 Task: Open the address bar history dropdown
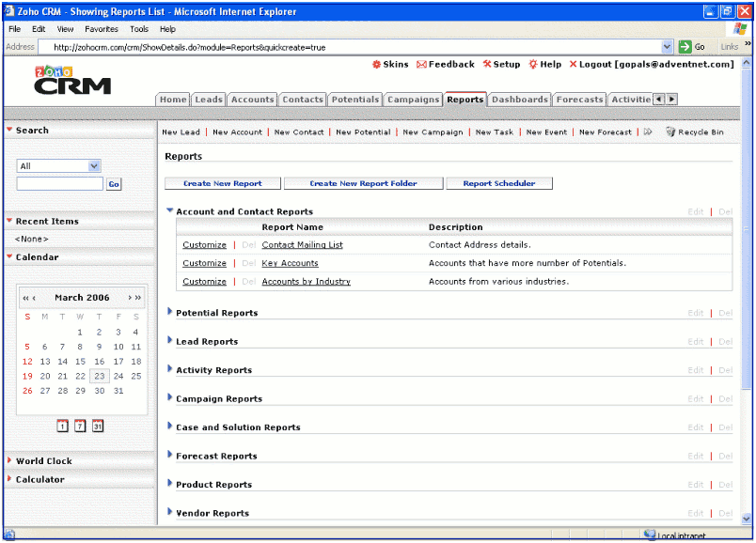(667, 47)
